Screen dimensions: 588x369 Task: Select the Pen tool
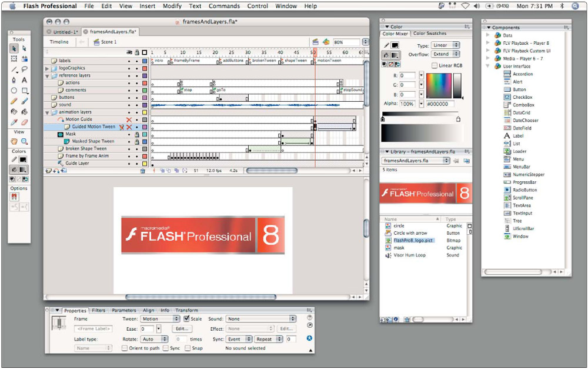pos(14,80)
